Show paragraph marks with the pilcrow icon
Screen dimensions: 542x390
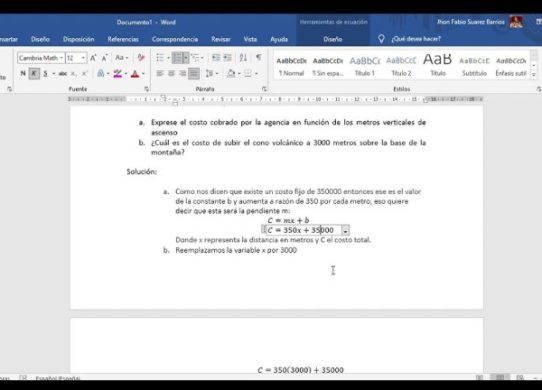pyautogui.click(x=258, y=57)
